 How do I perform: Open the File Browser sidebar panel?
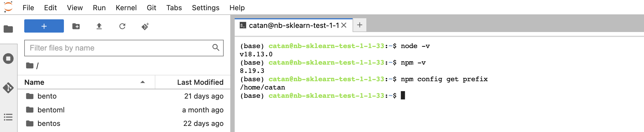[x=8, y=29]
